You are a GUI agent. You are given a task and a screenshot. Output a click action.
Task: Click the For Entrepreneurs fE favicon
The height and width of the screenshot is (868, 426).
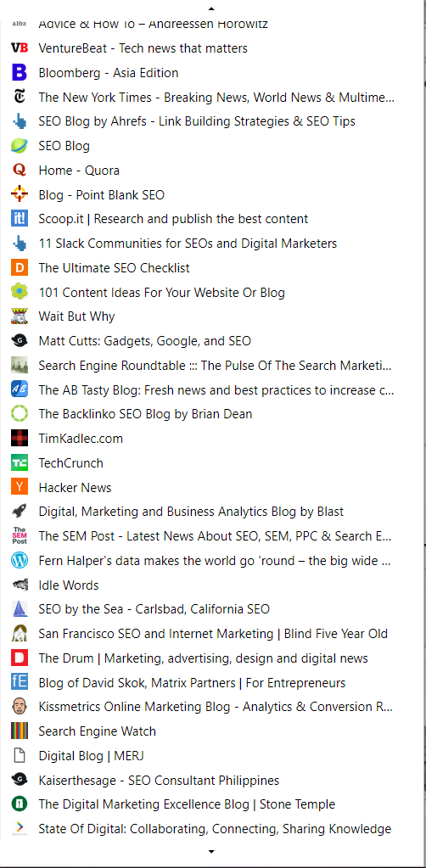tap(20, 682)
